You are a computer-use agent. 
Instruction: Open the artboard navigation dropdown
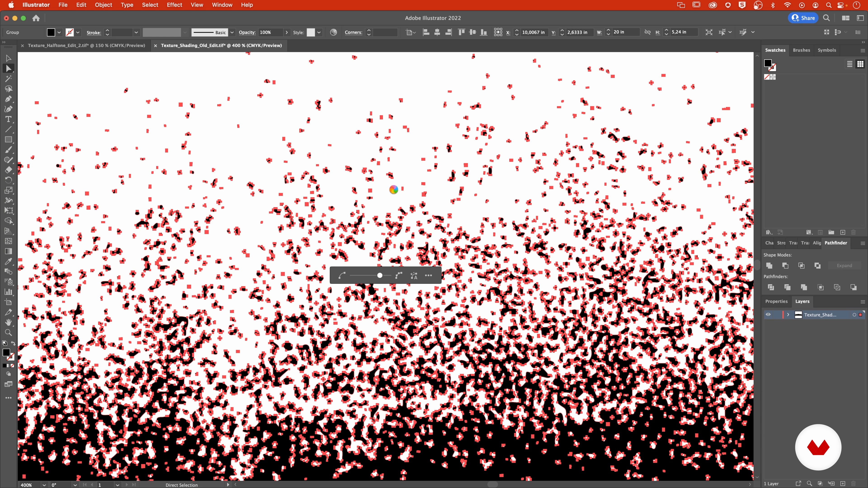click(x=117, y=485)
